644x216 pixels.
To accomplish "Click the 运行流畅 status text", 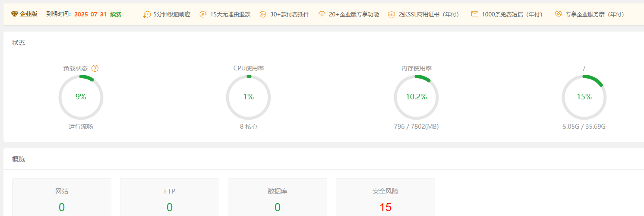I will pyautogui.click(x=81, y=127).
